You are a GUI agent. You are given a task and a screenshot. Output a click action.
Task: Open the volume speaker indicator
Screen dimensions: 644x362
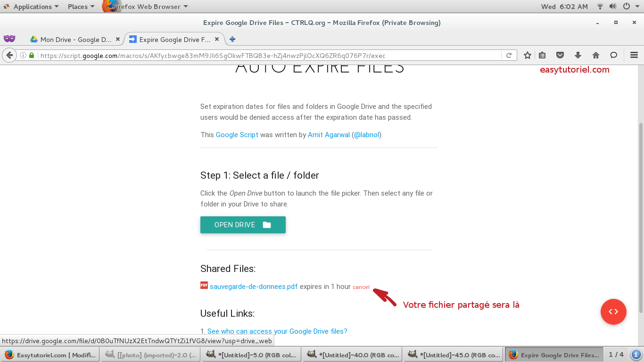pyautogui.click(x=613, y=7)
